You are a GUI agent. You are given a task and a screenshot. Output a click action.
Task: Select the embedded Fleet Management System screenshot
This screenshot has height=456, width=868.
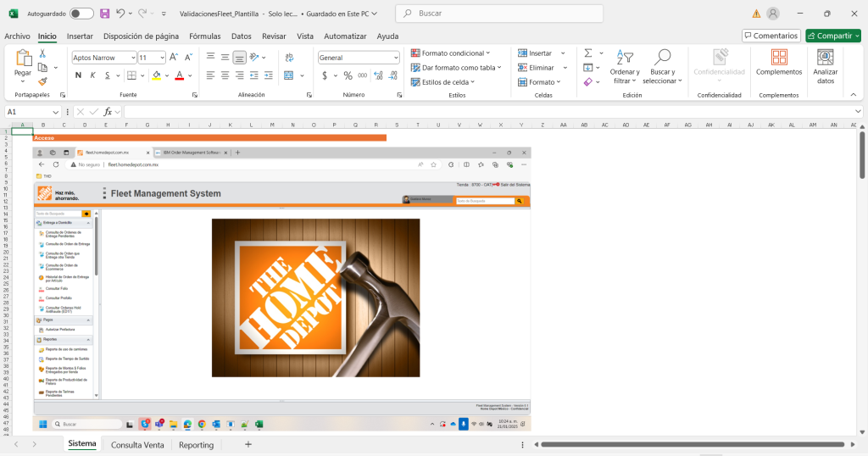pyautogui.click(x=281, y=289)
